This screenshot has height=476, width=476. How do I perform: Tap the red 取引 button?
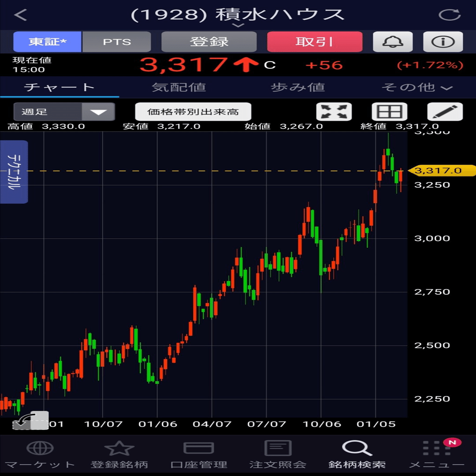(x=315, y=41)
